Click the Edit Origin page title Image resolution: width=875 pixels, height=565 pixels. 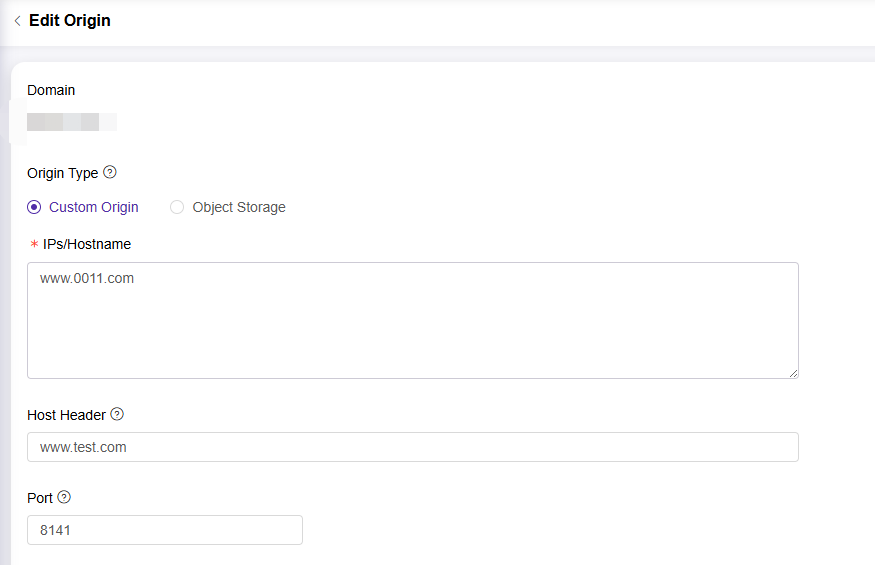[70, 20]
